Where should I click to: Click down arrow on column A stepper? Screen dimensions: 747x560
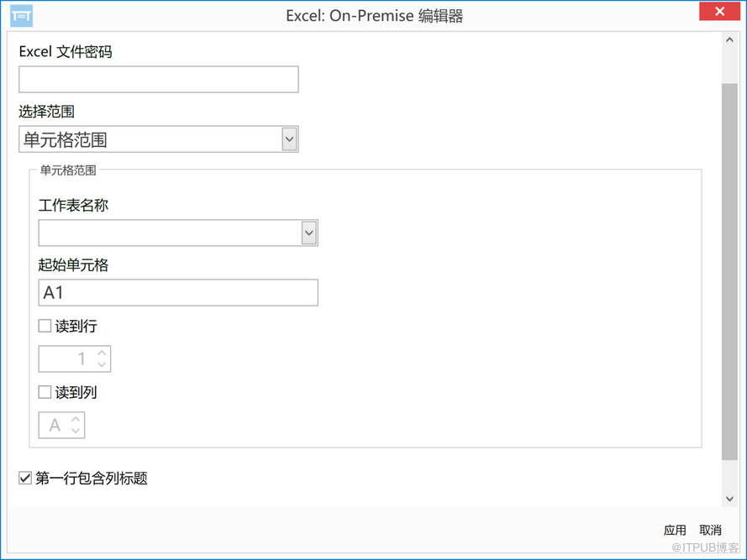point(76,431)
